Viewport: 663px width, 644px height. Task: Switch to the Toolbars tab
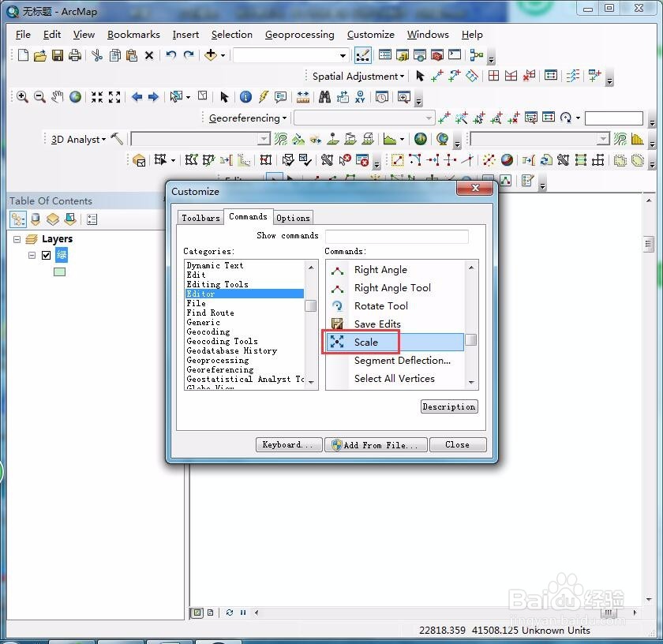pos(200,218)
